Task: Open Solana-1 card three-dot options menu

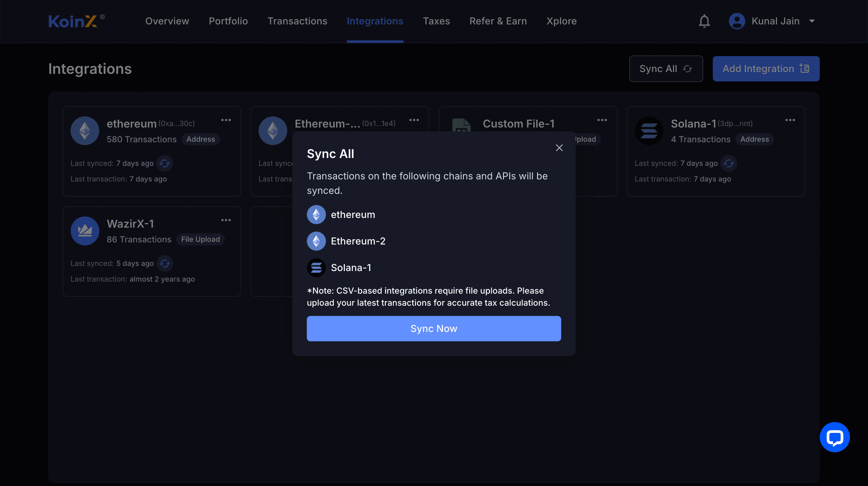Action: coord(790,120)
